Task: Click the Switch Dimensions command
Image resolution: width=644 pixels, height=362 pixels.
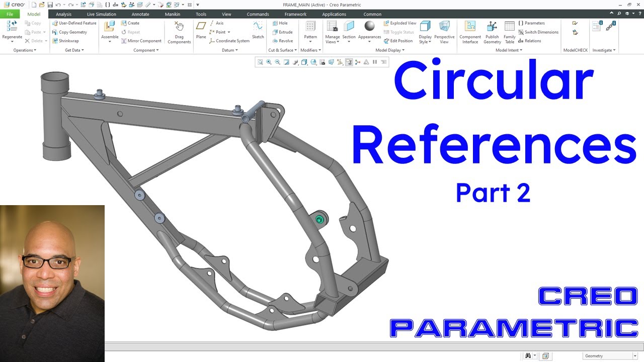Action: pos(538,32)
